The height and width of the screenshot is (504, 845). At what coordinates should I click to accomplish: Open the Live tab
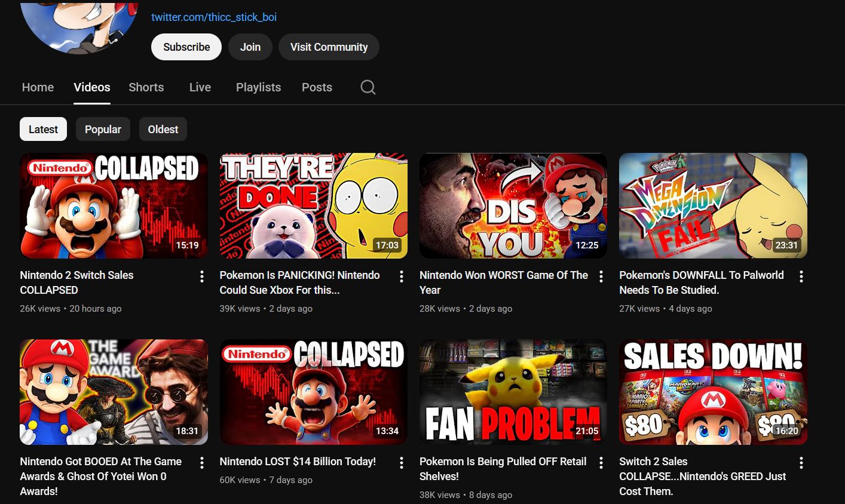[200, 87]
